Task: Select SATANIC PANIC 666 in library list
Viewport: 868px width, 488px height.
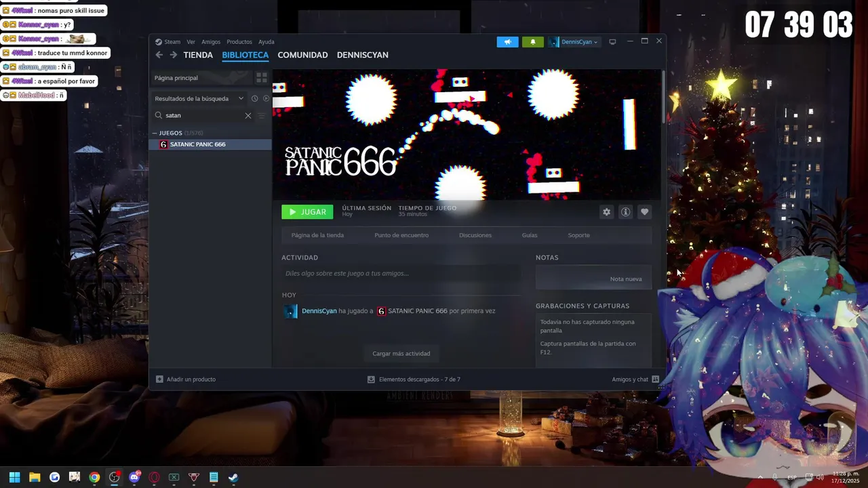Action: [x=210, y=144]
